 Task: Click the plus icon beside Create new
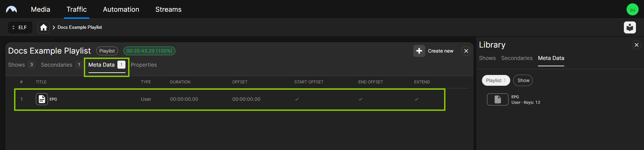click(419, 51)
